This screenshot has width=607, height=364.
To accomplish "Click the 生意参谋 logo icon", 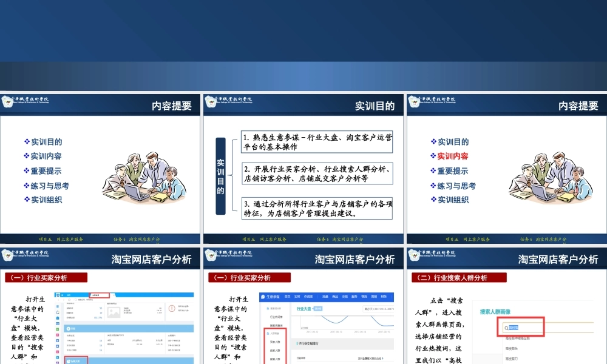I will (x=262, y=297).
